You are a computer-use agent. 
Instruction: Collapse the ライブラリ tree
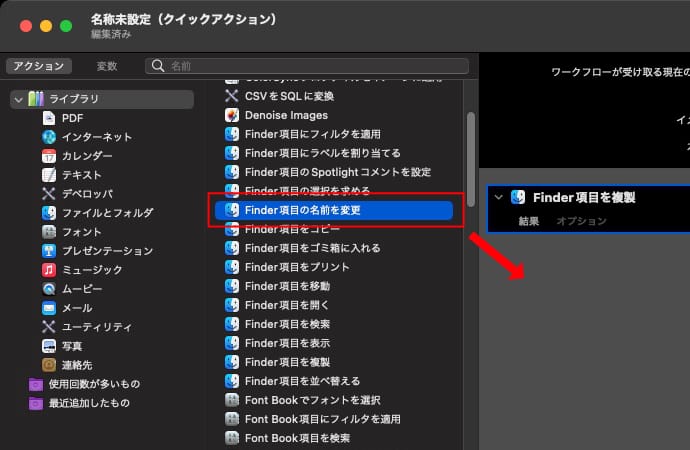18,99
